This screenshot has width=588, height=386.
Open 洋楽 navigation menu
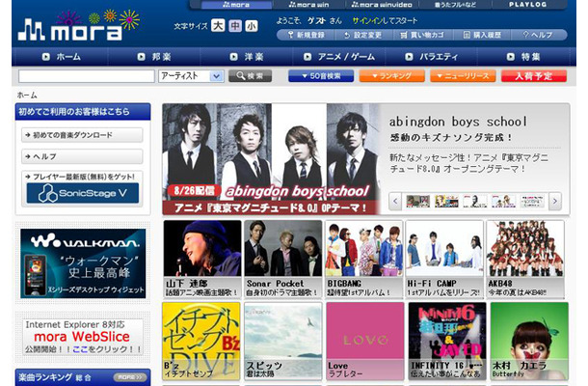pyautogui.click(x=247, y=57)
